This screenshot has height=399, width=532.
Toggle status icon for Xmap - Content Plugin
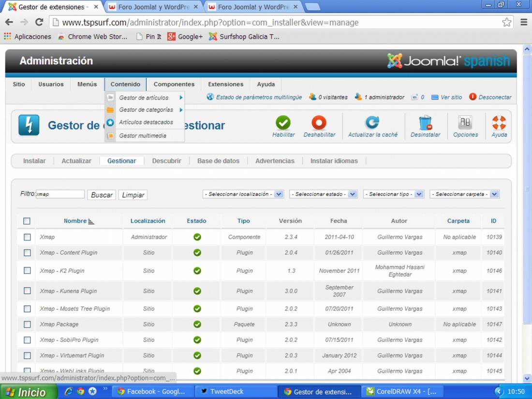197,252
